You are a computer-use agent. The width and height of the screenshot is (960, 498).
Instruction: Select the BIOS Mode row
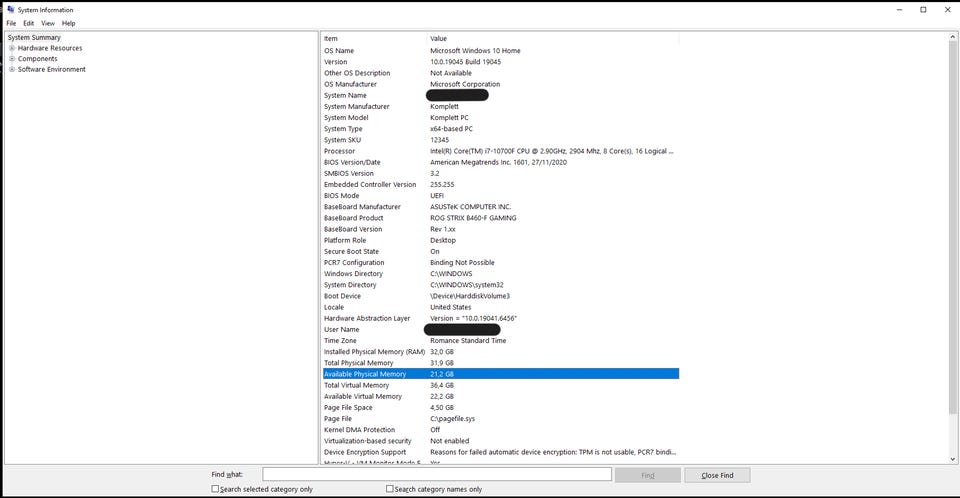(x=501, y=195)
